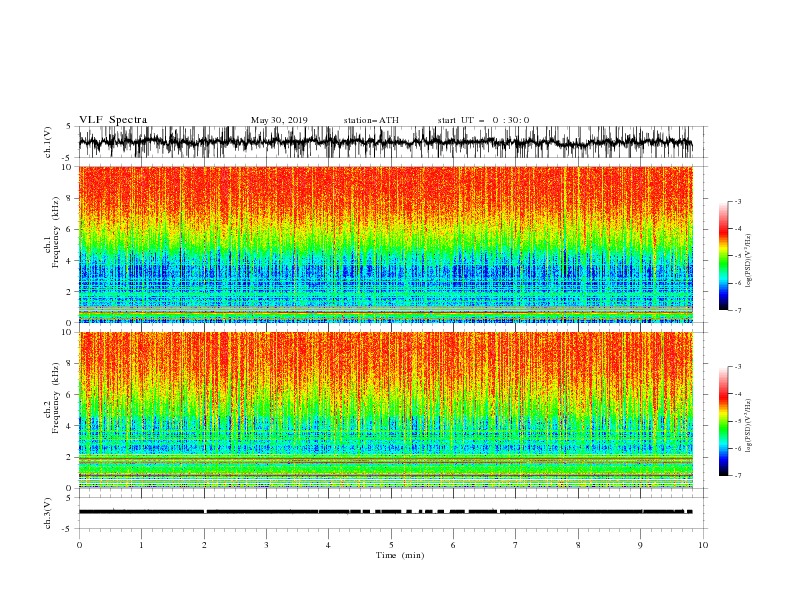The image size is (792, 612).
Task: Click the 'start UT = 0 :30: 0' label
Action: 483,120
